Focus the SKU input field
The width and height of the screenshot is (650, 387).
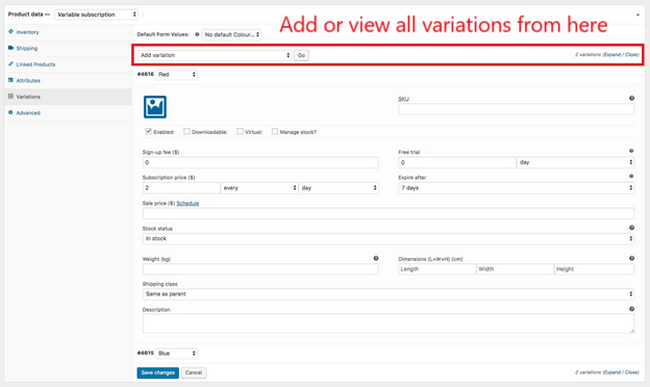[516, 109]
